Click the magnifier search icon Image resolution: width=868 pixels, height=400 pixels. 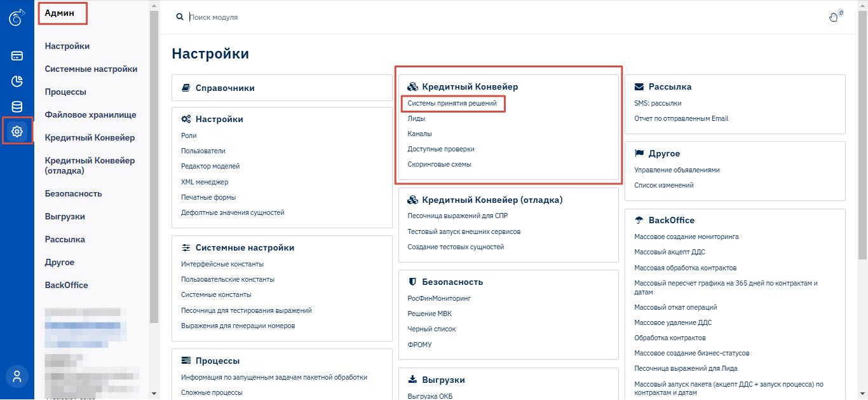tap(179, 17)
